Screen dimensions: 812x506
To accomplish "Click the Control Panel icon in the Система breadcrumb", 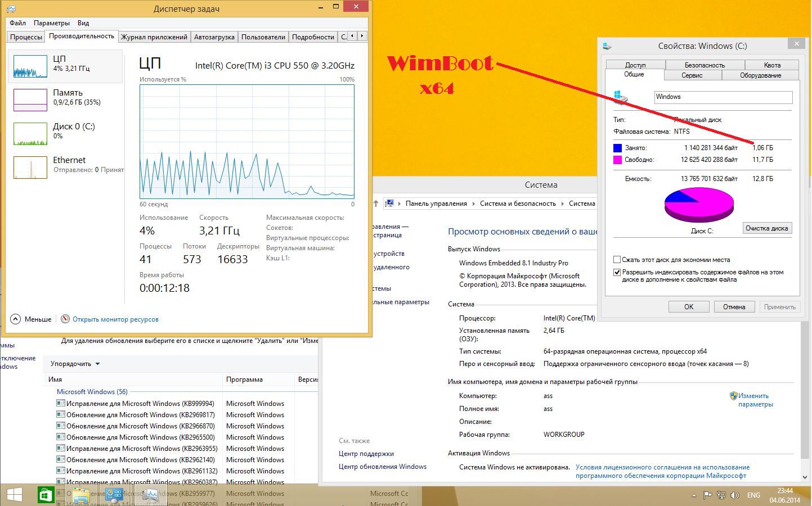I will click(389, 204).
